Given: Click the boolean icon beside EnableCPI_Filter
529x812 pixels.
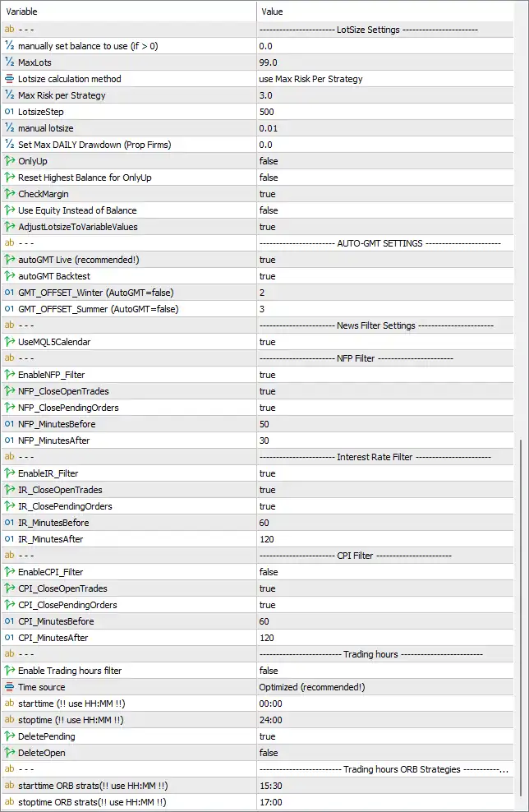Looking at the screenshot, I should (x=9, y=572).
